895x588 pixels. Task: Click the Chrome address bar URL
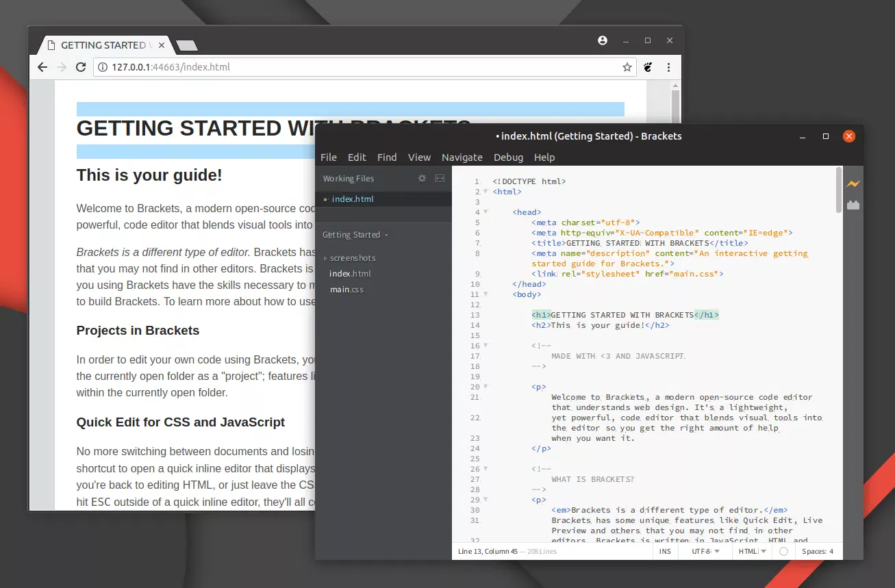click(171, 67)
